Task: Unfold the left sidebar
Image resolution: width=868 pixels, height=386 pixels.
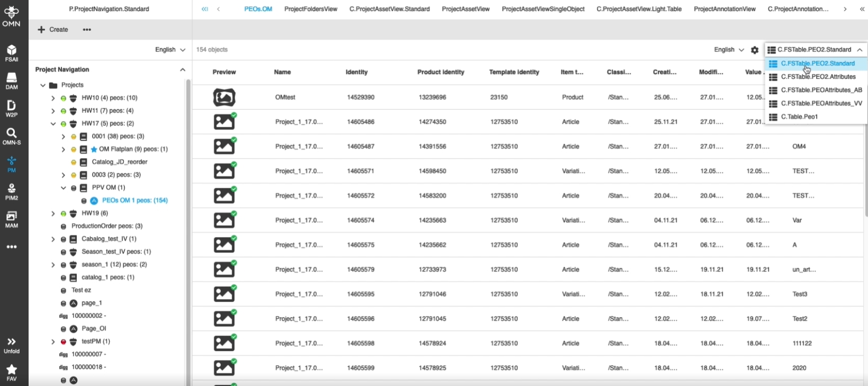Action: (x=12, y=345)
